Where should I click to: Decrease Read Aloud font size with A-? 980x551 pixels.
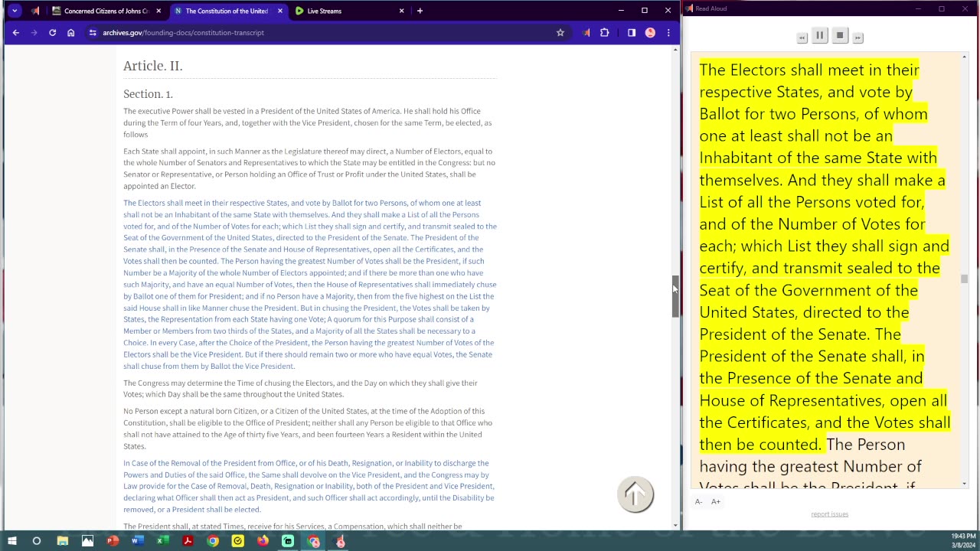coord(698,501)
